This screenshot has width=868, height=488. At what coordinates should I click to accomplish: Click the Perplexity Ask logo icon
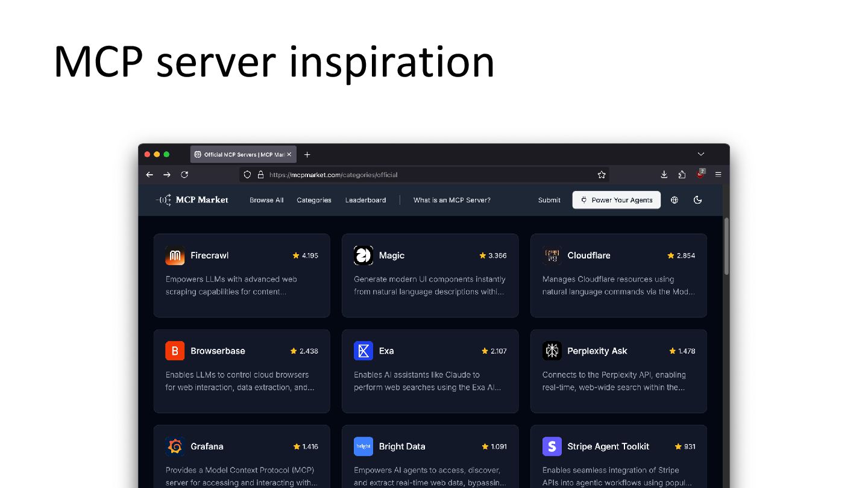click(x=552, y=351)
